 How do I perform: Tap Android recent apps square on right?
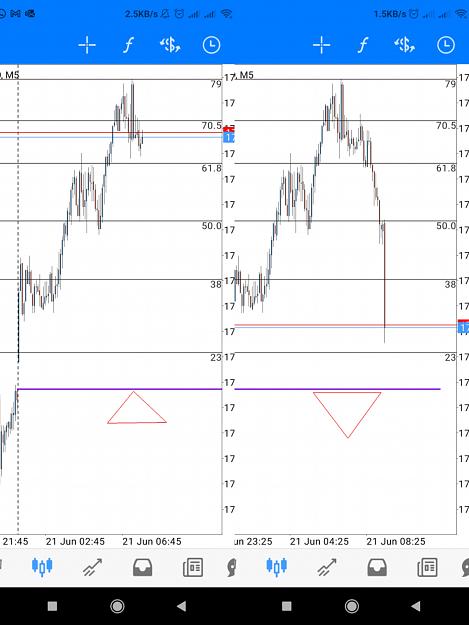click(287, 606)
